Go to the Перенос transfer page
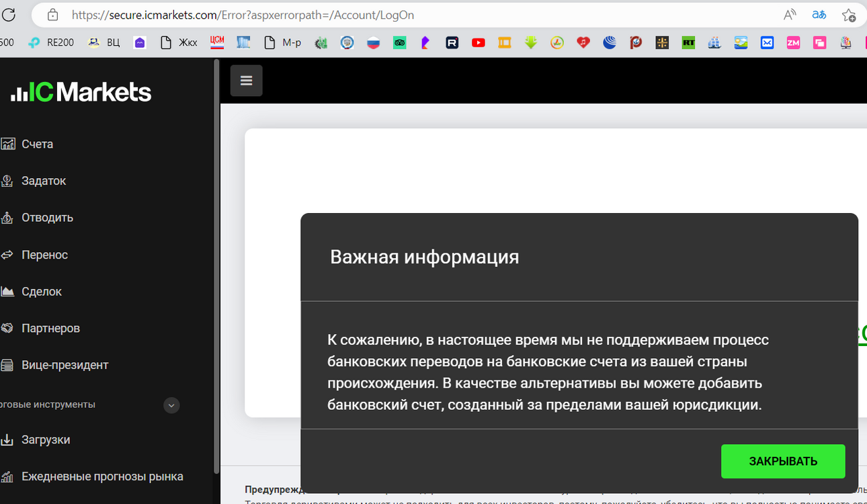 [x=44, y=255]
